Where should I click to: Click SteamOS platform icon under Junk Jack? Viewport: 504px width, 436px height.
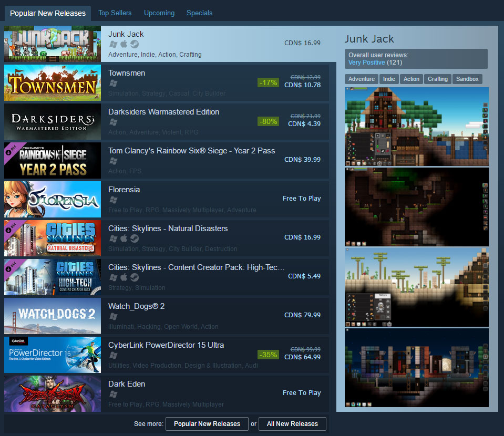click(x=135, y=44)
